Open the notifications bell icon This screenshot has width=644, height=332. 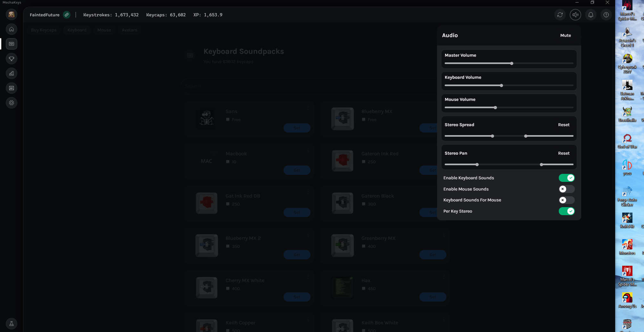click(x=591, y=15)
